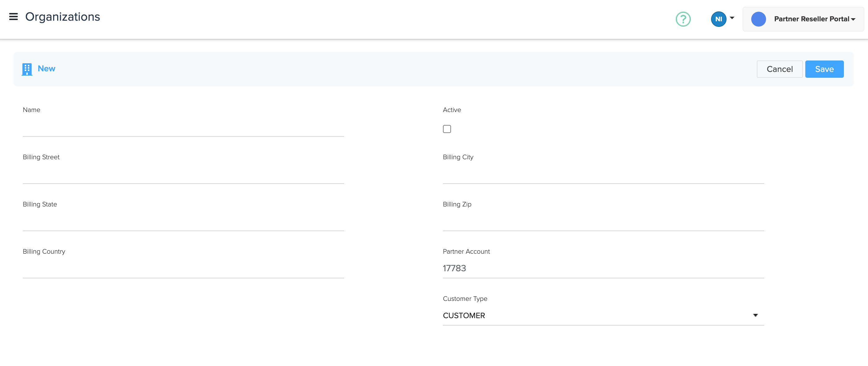The image size is (868, 366).
Task: Click the NI user avatar
Action: [x=718, y=19]
